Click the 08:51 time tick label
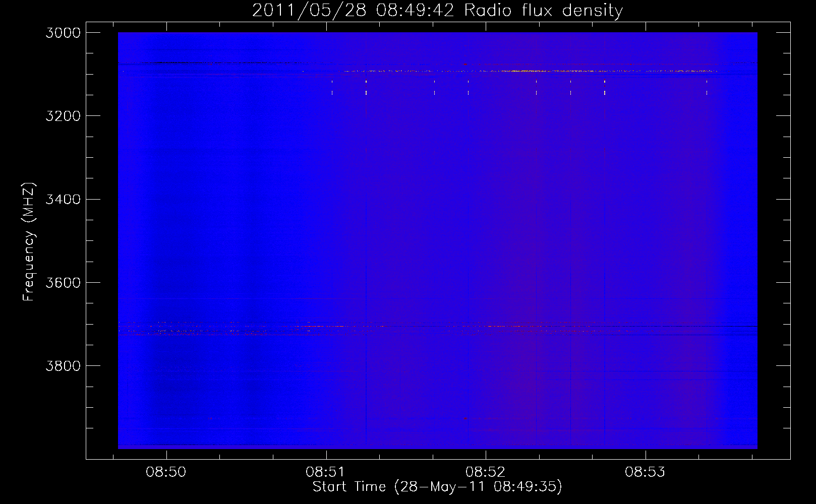 326,472
